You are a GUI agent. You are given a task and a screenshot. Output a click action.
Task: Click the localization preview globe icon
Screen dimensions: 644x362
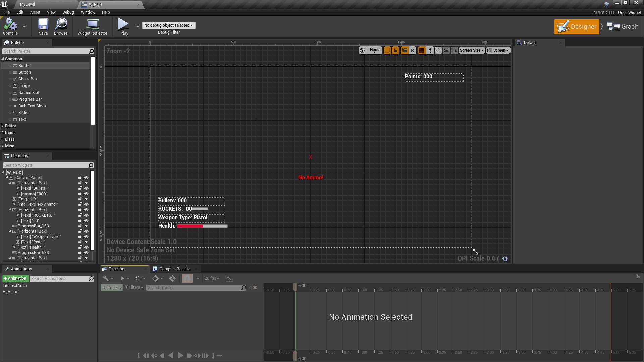pyautogui.click(x=363, y=50)
